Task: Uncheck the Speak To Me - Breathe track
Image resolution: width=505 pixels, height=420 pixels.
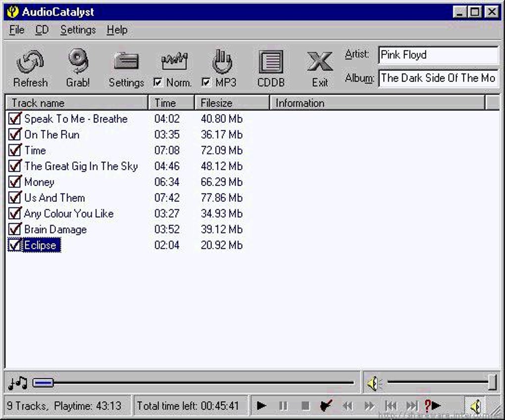Action: [14, 118]
